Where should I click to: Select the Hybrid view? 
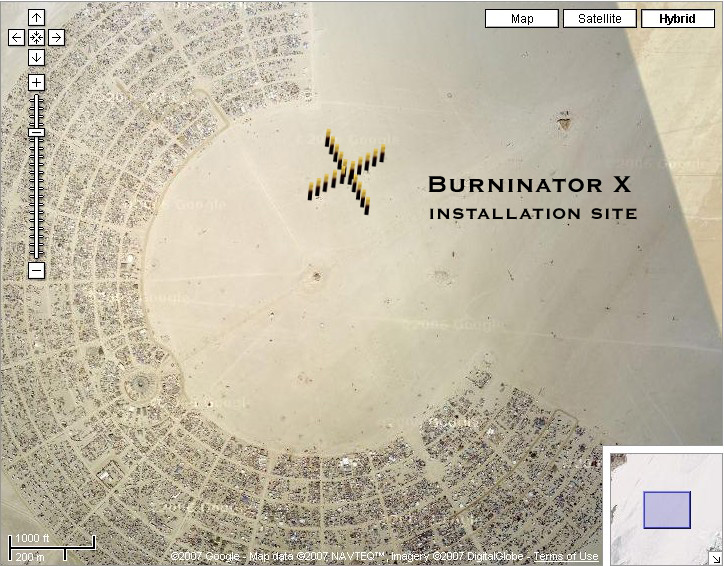(x=677, y=19)
